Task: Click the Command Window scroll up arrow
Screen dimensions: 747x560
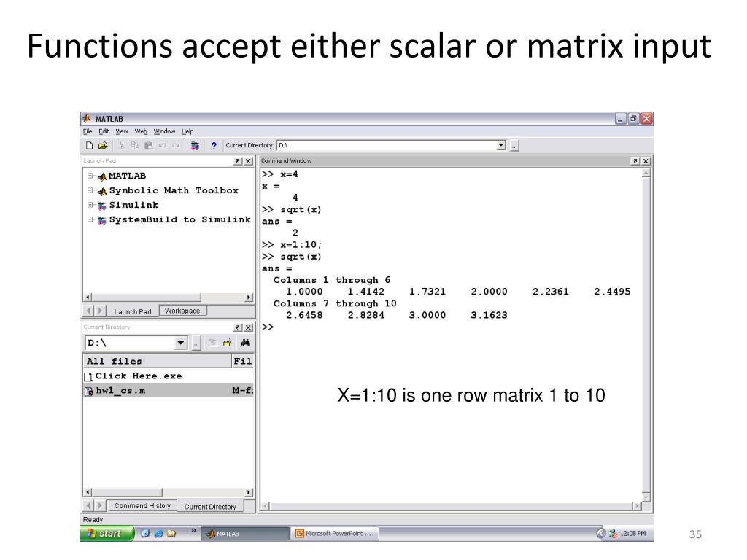Action: (646, 174)
